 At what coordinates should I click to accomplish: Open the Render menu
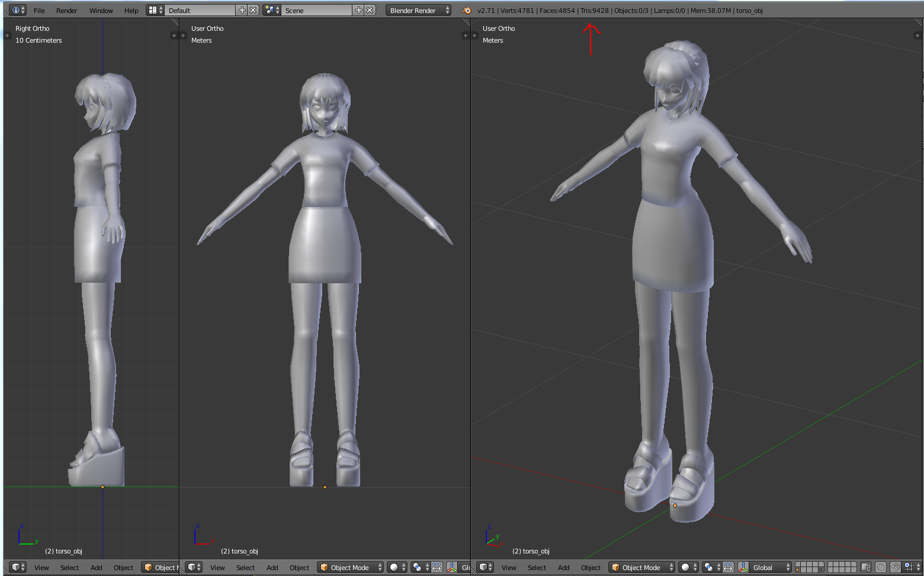[66, 11]
